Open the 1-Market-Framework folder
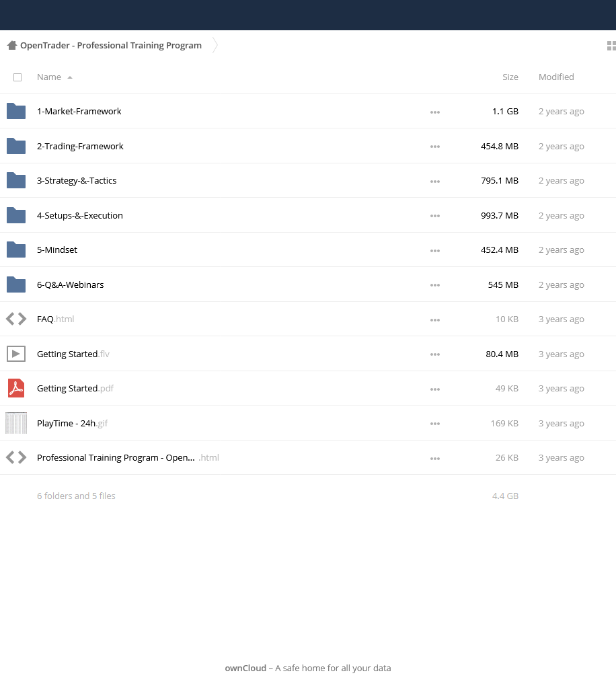 click(79, 112)
